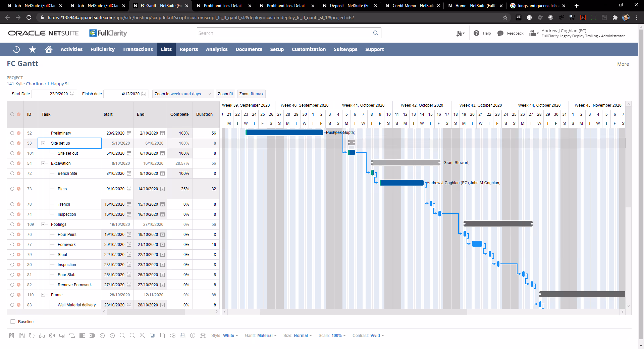The height and width of the screenshot is (349, 644).
Task: Click the Piers task bar in the Gantt chart
Action: click(401, 183)
